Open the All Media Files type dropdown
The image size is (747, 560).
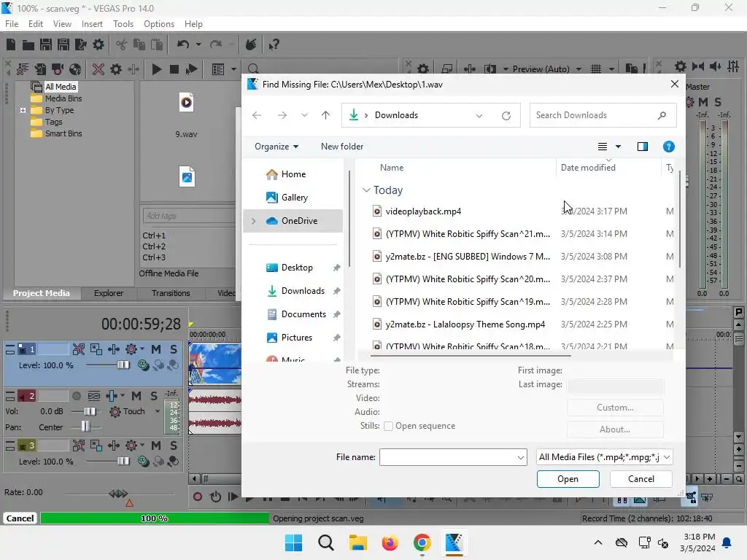pyautogui.click(x=605, y=457)
